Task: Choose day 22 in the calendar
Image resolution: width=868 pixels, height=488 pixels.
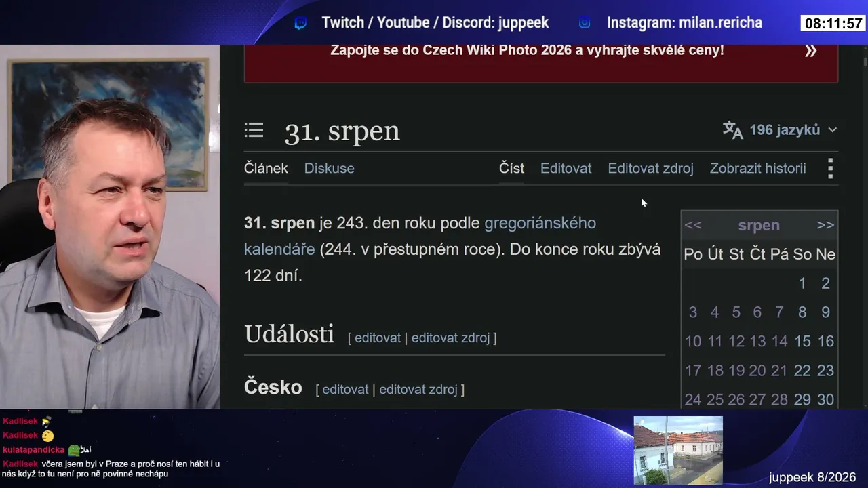Action: coord(802,371)
